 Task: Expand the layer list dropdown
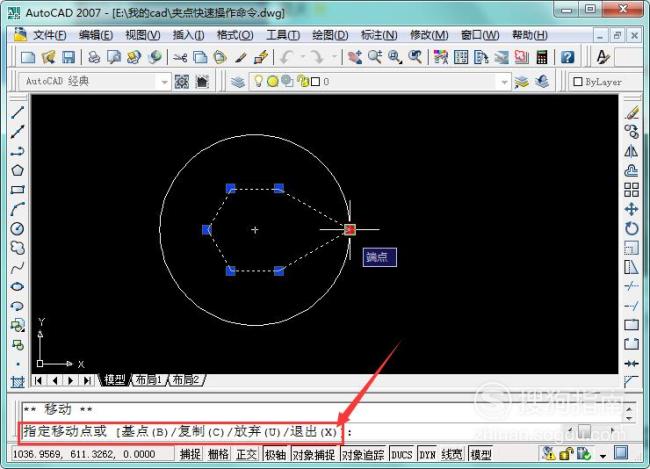click(504, 82)
